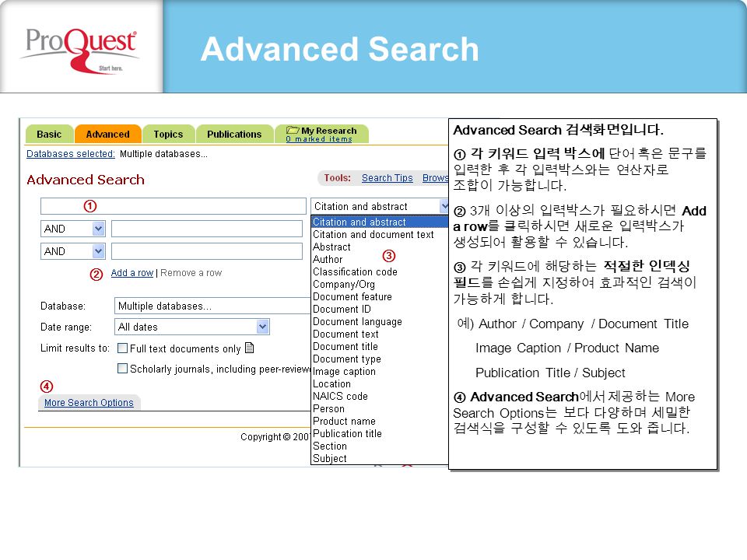Click the Add a row link
This screenshot has height=560, width=747.
[132, 273]
